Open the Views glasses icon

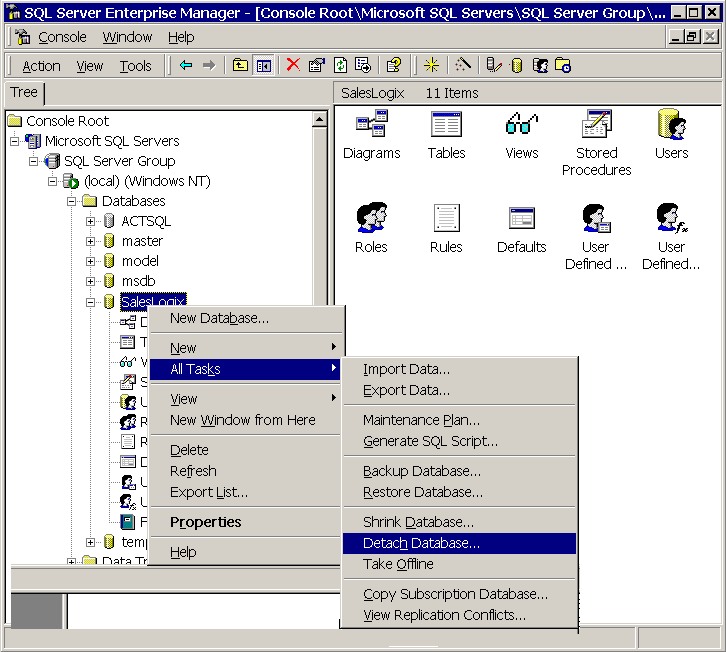pos(522,124)
